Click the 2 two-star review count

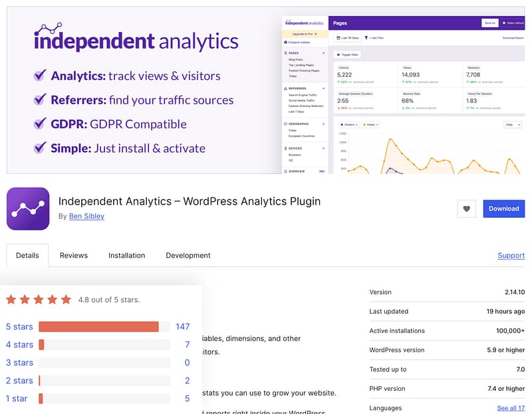tap(188, 380)
